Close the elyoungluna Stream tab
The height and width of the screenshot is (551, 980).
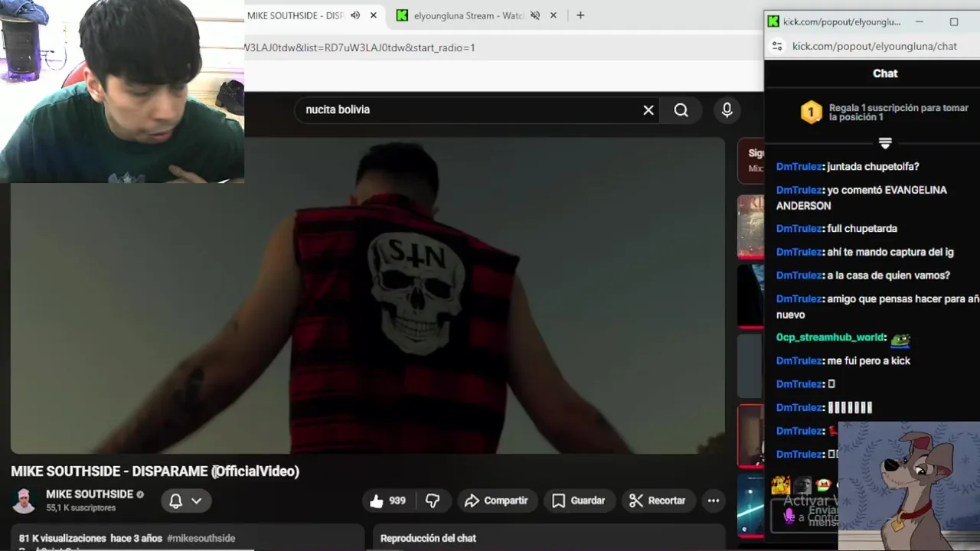pyautogui.click(x=554, y=15)
